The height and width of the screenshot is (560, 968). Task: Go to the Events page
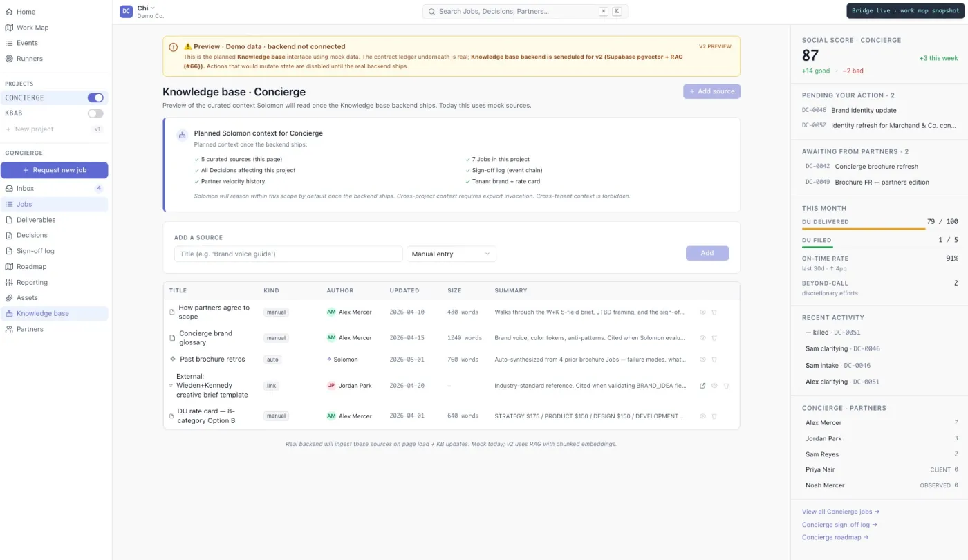tap(27, 43)
